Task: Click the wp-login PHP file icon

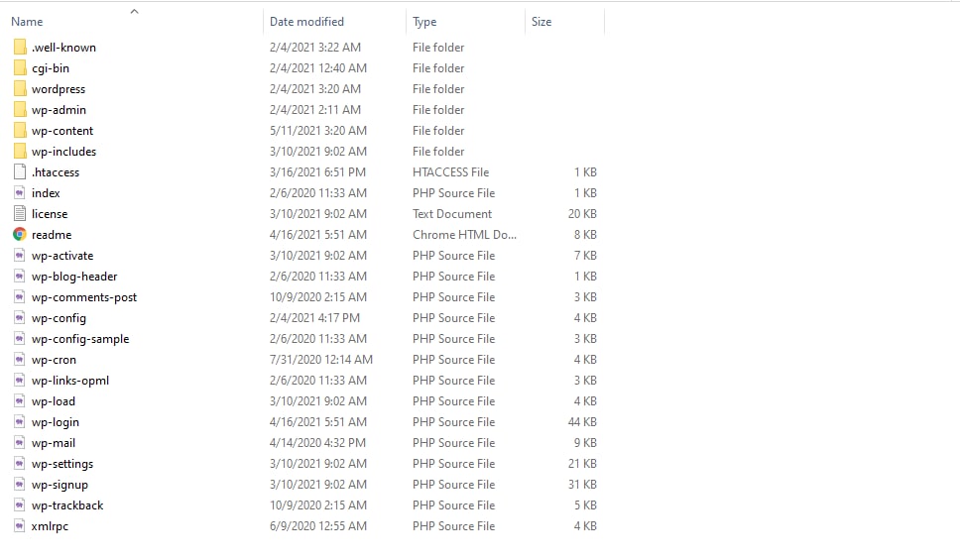Action: tap(20, 421)
